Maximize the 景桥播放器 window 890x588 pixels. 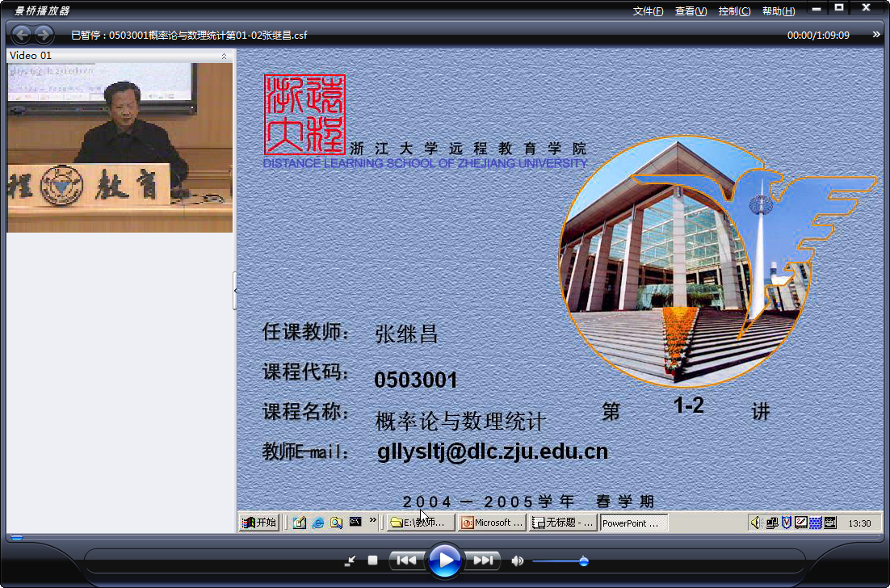(839, 8)
